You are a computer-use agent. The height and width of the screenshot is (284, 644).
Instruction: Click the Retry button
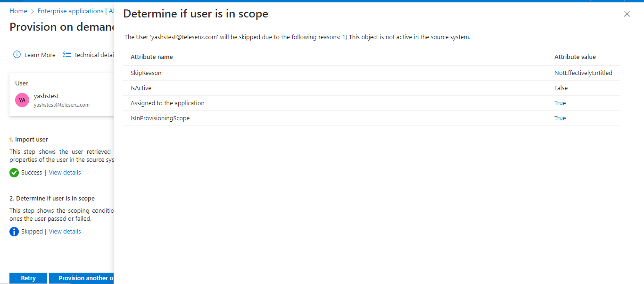click(28, 278)
